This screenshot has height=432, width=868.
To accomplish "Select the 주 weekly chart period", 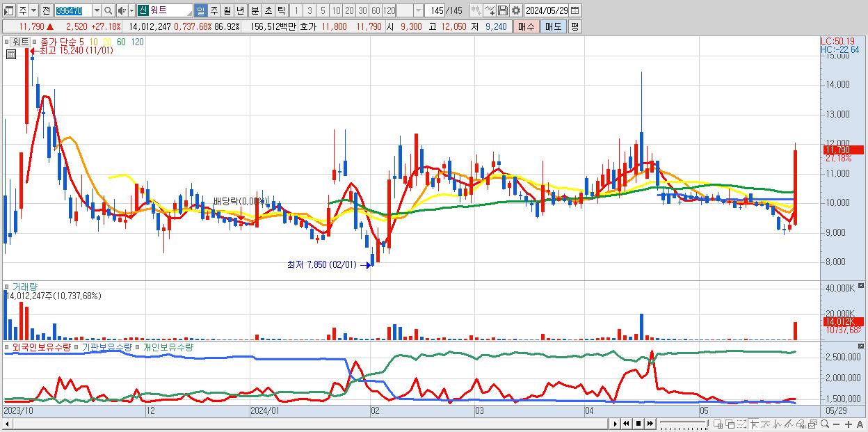I will (x=214, y=11).
